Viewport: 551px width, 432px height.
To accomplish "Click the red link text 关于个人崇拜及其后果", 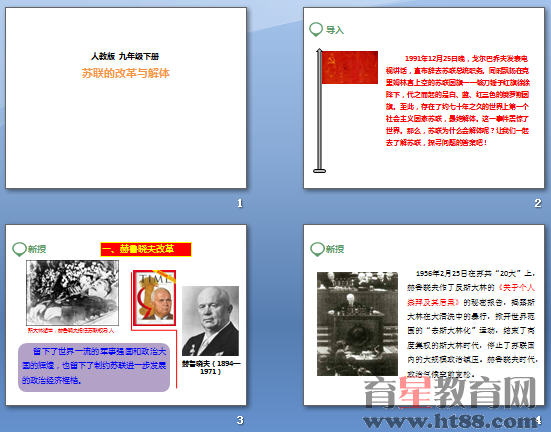I will (471, 295).
